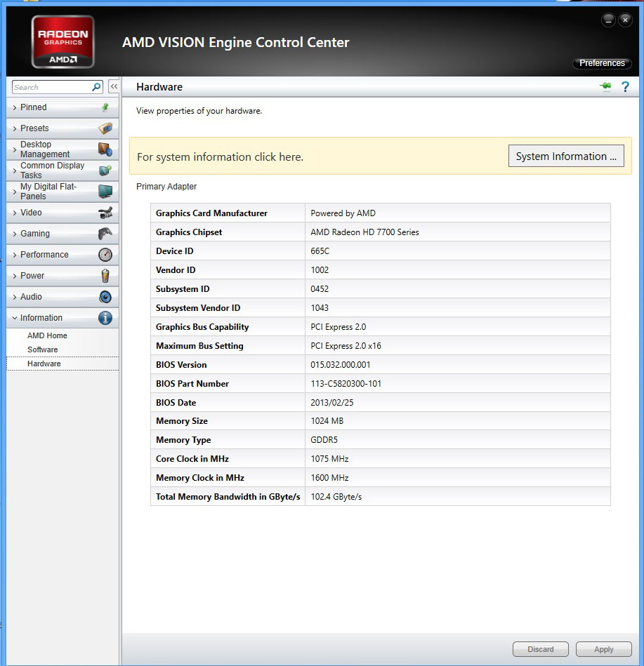Click the Apply button
This screenshot has height=666, width=644.
point(603,649)
